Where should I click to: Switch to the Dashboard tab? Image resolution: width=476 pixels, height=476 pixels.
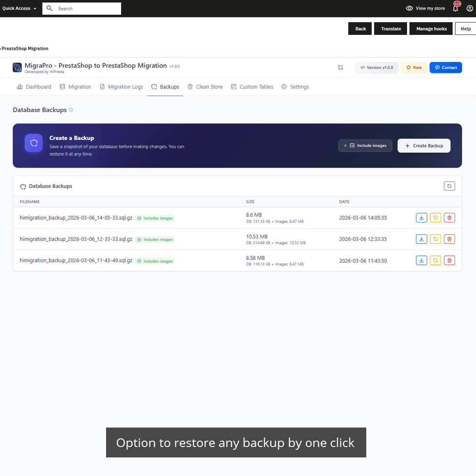click(x=34, y=87)
